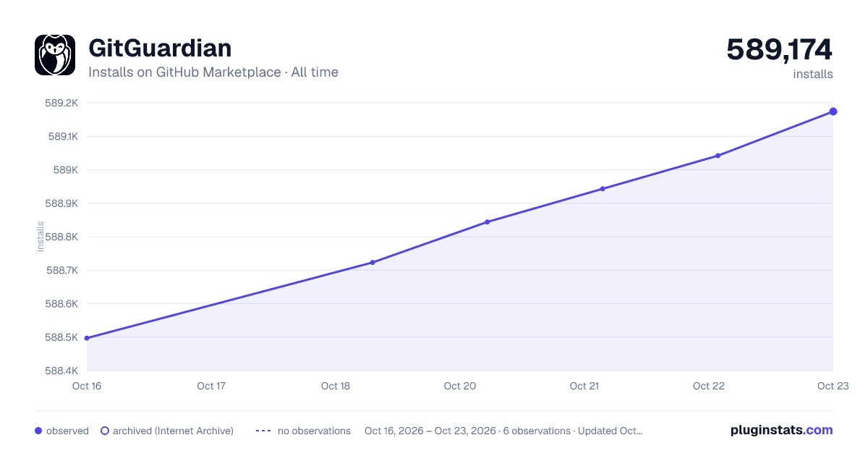Click the Oct 22 x-axis label
The height and width of the screenshot is (456, 868).
tap(709, 386)
